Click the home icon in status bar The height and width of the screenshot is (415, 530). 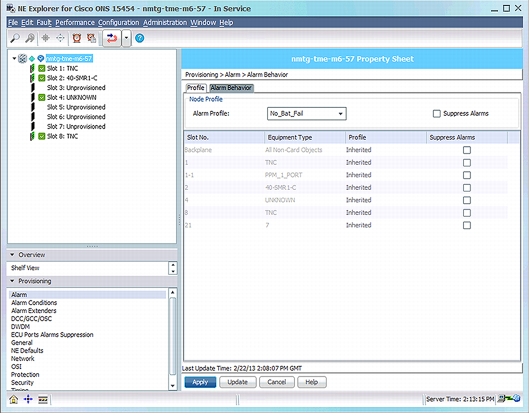[14, 400]
